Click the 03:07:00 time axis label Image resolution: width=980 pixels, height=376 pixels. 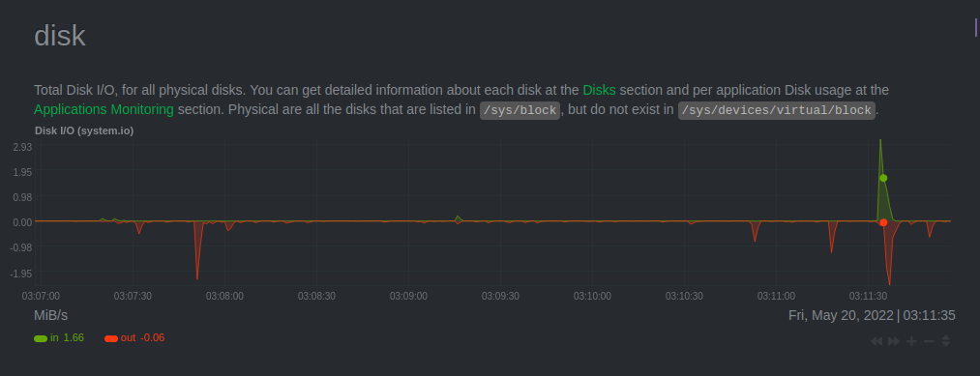point(41,296)
